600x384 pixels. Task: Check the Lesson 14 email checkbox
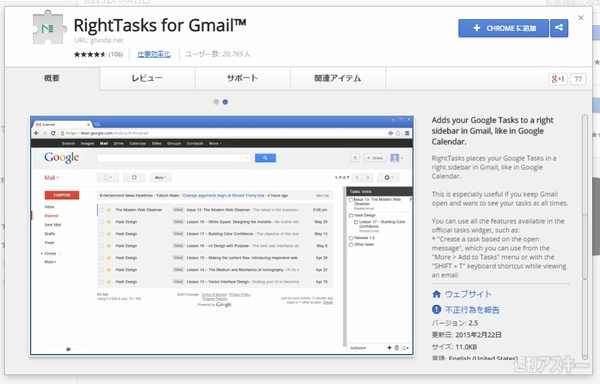point(101,270)
